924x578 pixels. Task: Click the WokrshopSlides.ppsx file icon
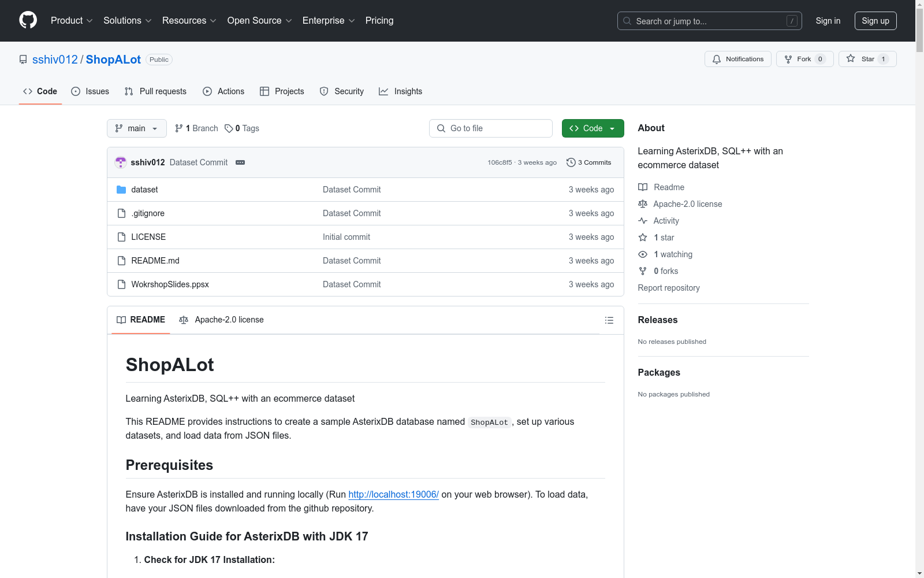point(121,284)
